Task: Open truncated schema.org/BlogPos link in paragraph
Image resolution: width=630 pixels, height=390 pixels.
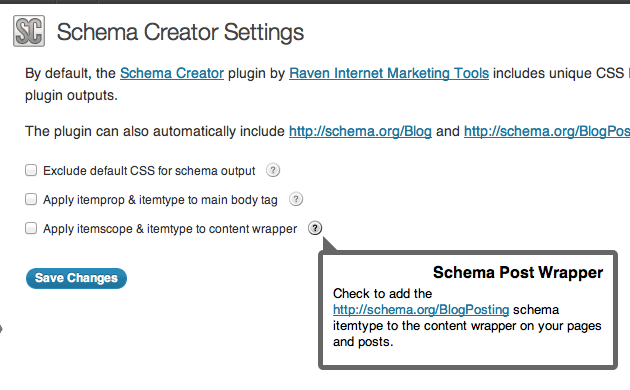Action: point(547,131)
